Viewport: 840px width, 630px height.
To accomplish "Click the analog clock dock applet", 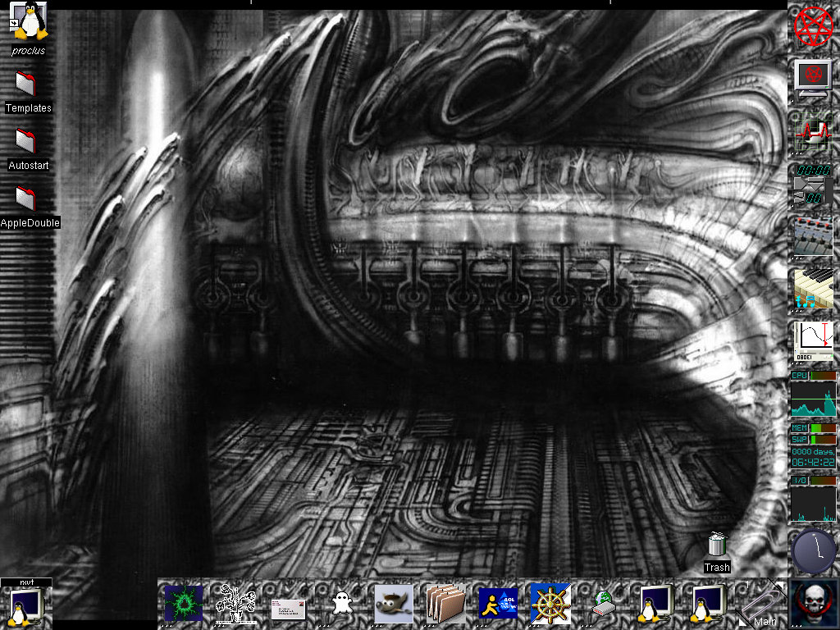I will click(814, 551).
